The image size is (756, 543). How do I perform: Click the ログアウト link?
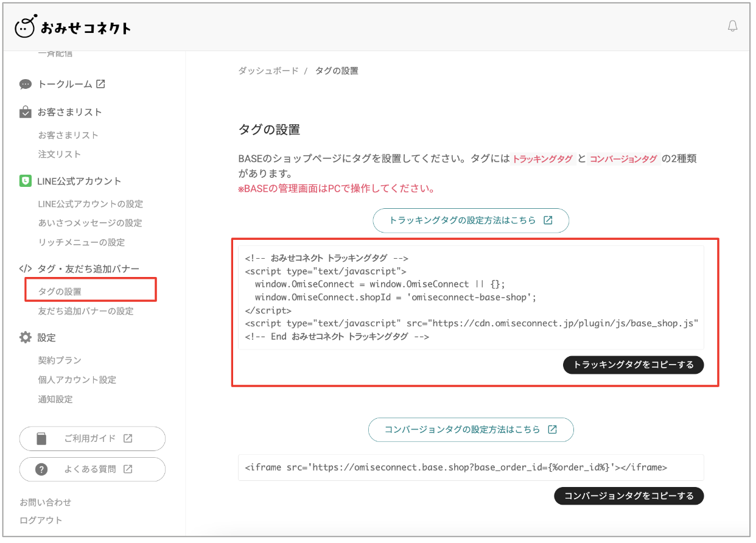(x=41, y=520)
